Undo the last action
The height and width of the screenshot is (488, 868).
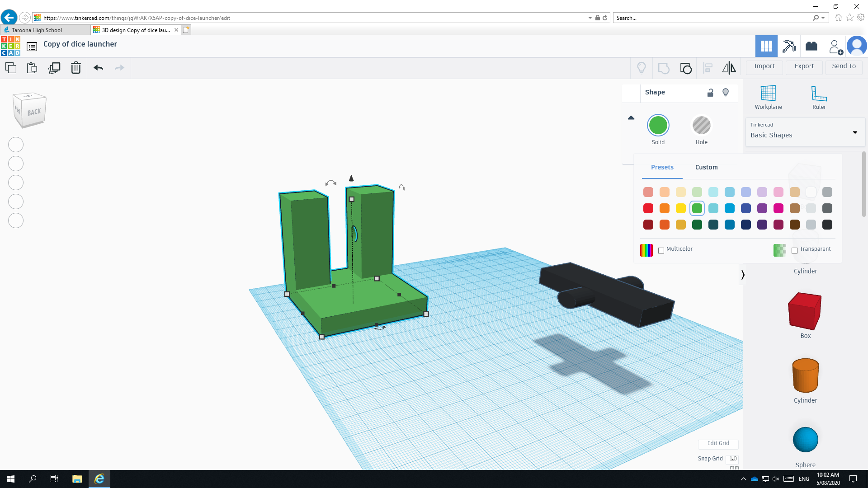98,68
